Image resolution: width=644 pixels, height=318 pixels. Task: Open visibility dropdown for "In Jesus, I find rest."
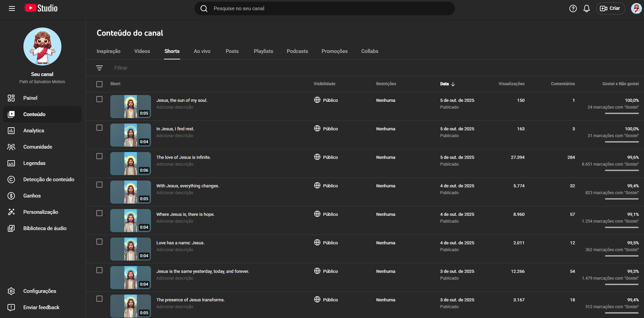(326, 129)
